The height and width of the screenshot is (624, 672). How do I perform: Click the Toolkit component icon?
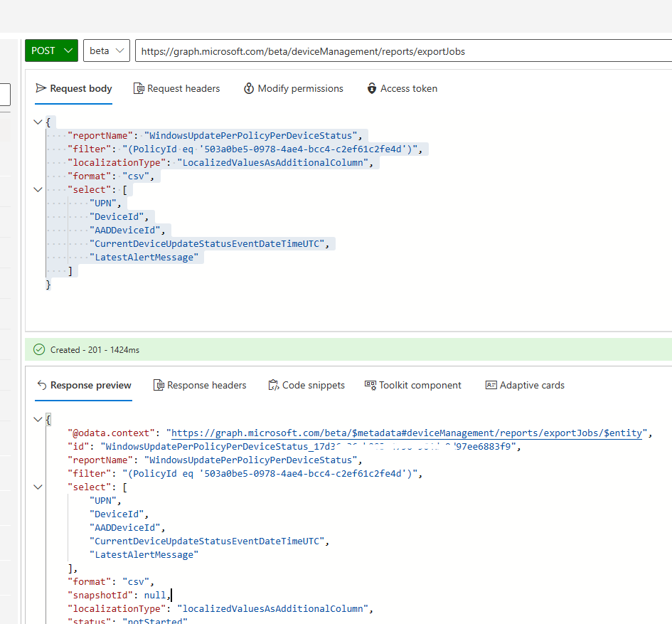370,385
